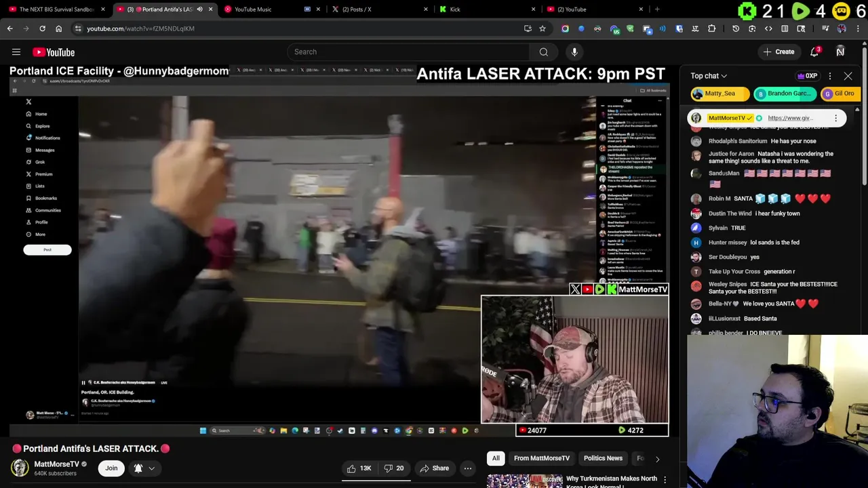The width and height of the screenshot is (868, 488).
Task: Select the Politics News filter chip
Action: (603, 459)
